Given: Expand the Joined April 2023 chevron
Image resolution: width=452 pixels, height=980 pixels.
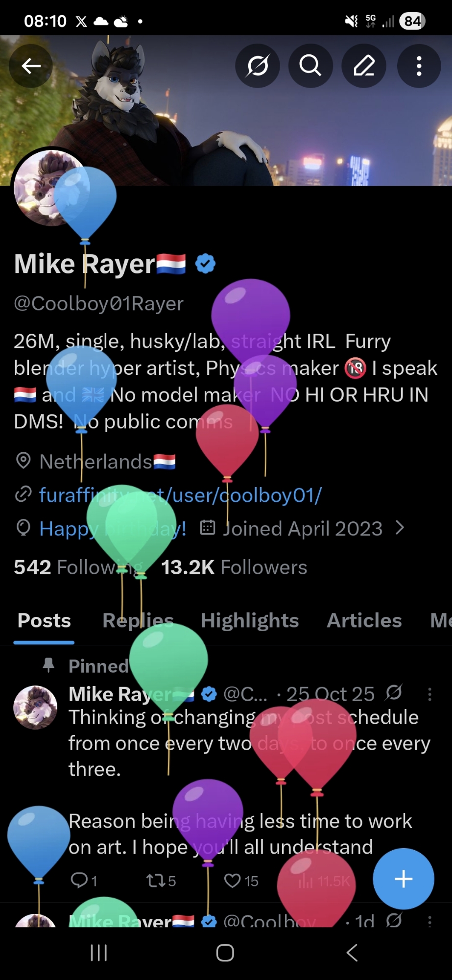Looking at the screenshot, I should click(400, 528).
